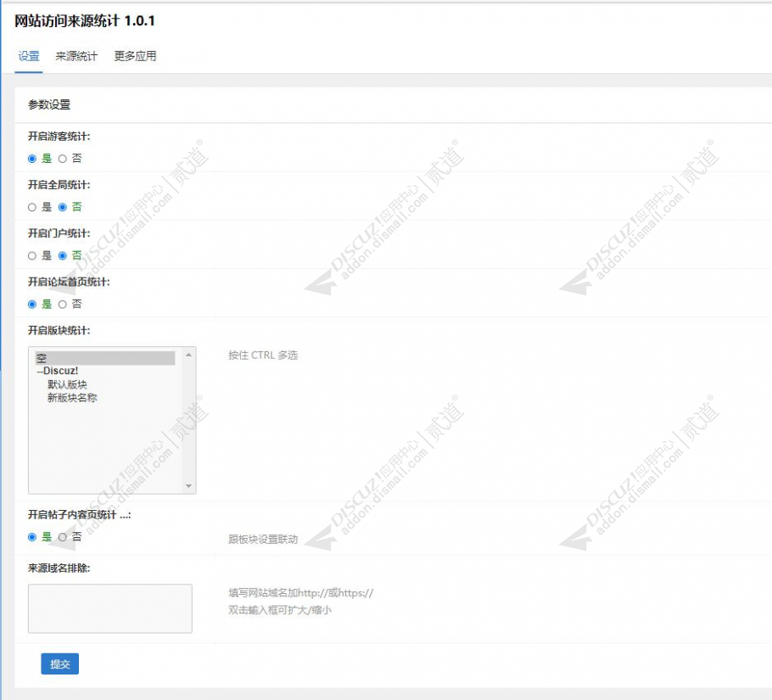Select 否 for 开启门户统计
772x700 pixels.
click(63, 255)
